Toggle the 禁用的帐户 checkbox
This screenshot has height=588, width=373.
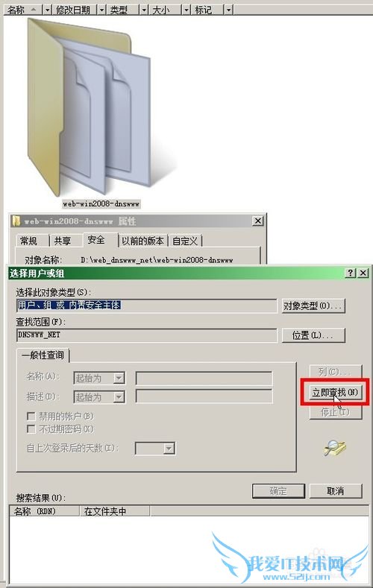(x=31, y=417)
